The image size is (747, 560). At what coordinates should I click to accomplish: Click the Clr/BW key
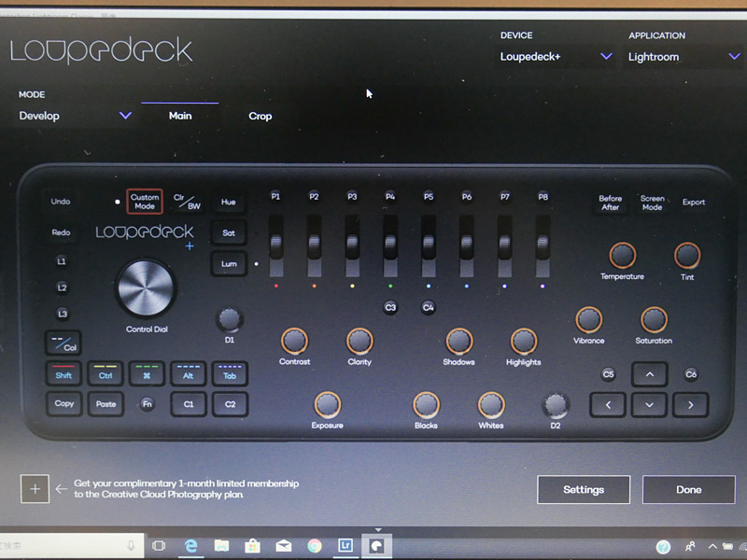187,202
